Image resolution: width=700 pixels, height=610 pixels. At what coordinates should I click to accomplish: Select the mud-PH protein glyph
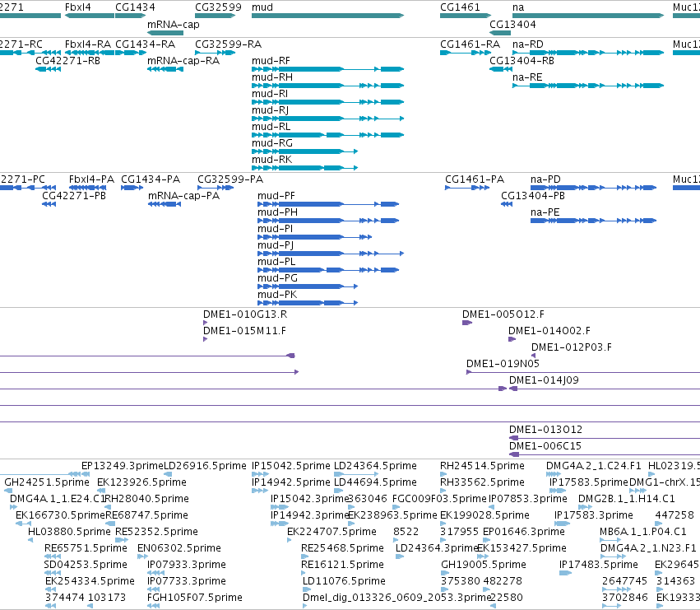click(x=328, y=221)
